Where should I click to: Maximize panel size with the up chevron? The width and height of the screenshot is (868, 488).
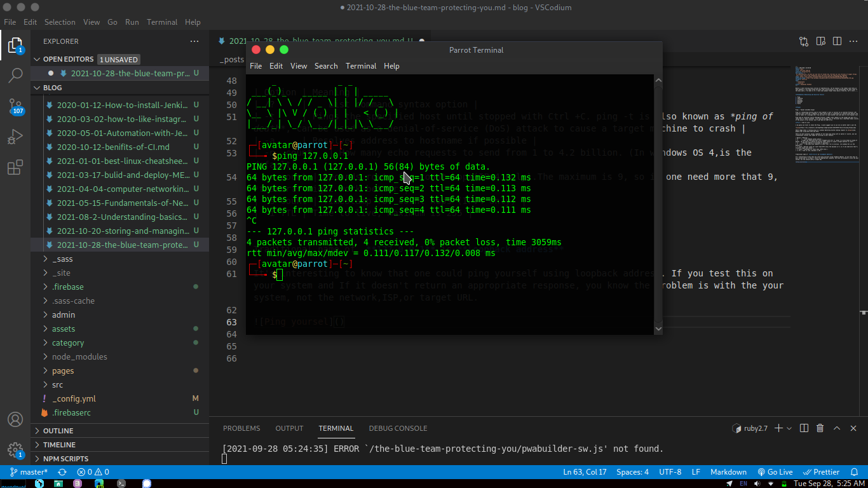tap(837, 428)
